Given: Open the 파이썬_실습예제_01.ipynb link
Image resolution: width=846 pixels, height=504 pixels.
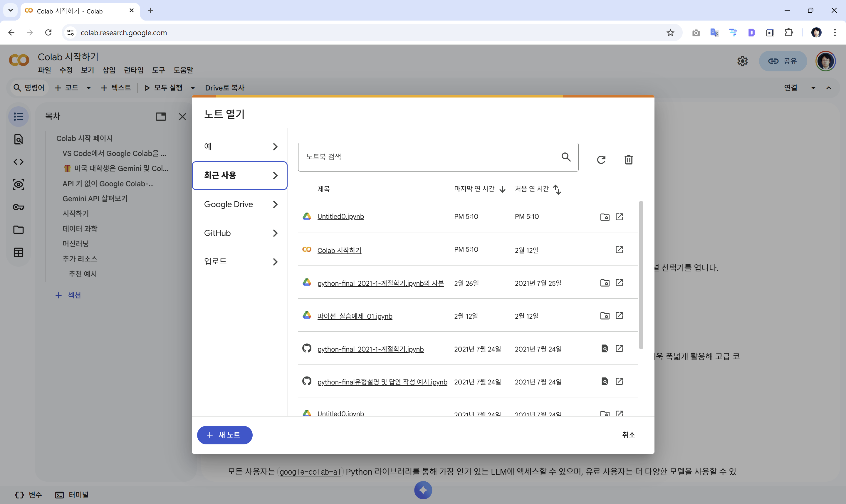Looking at the screenshot, I should pyautogui.click(x=355, y=316).
